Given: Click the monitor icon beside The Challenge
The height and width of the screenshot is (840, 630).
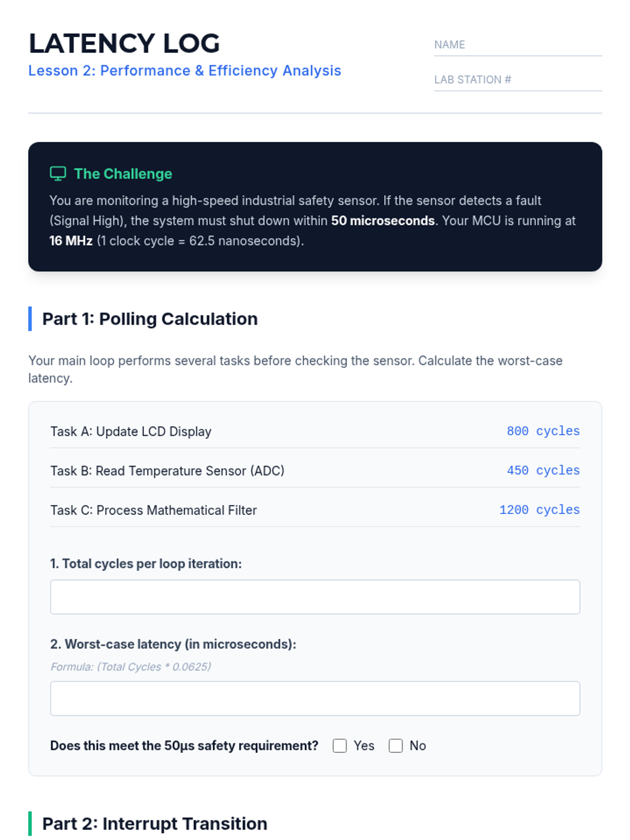Looking at the screenshot, I should [x=58, y=174].
